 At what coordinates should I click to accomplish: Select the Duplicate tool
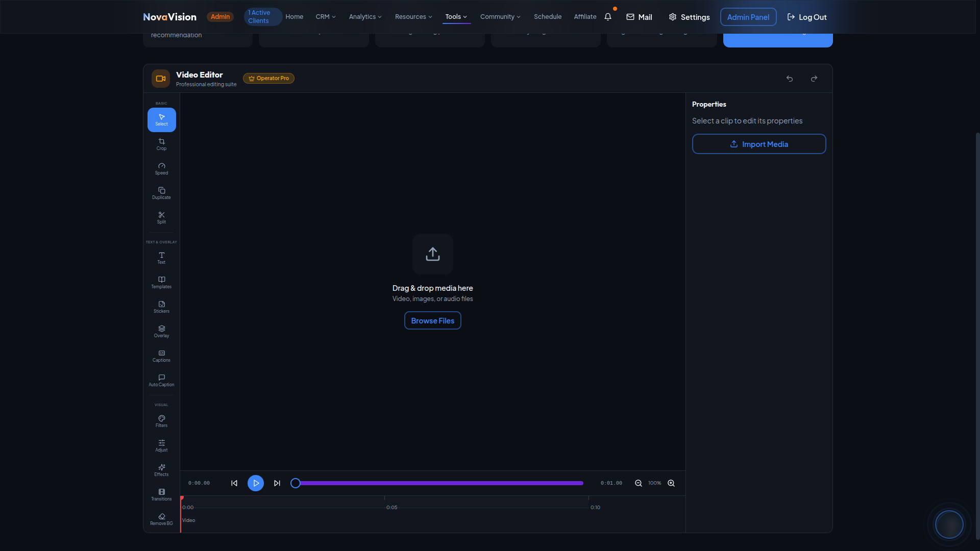161,193
